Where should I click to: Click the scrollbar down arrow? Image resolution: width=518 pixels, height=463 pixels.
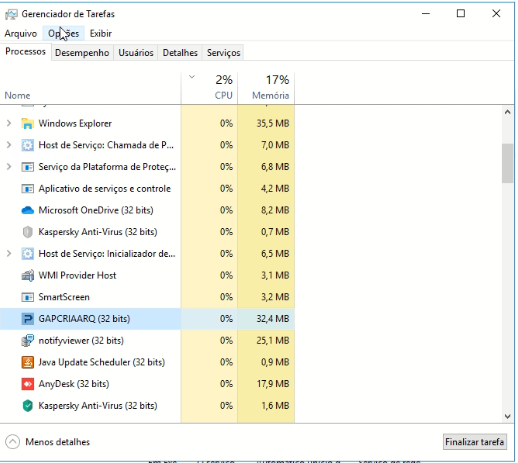click(x=508, y=417)
